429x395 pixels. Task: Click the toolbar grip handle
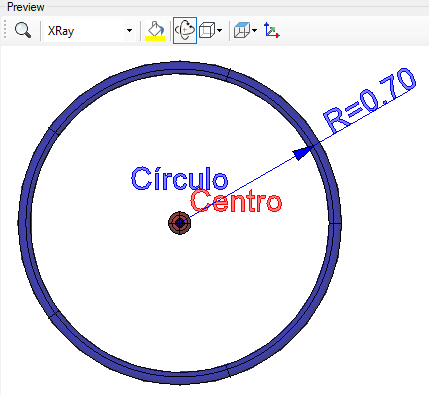tap(5, 30)
